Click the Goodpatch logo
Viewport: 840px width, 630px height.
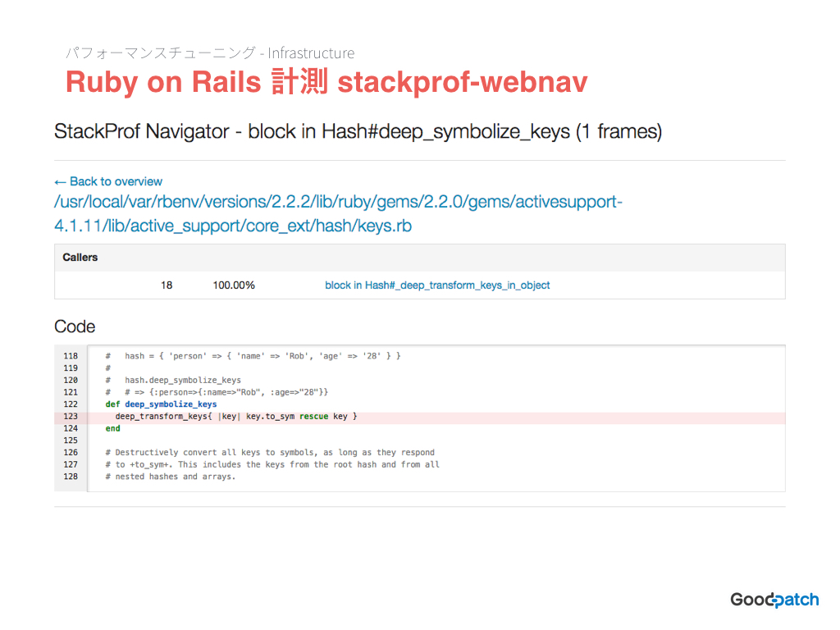pyautogui.click(x=774, y=600)
